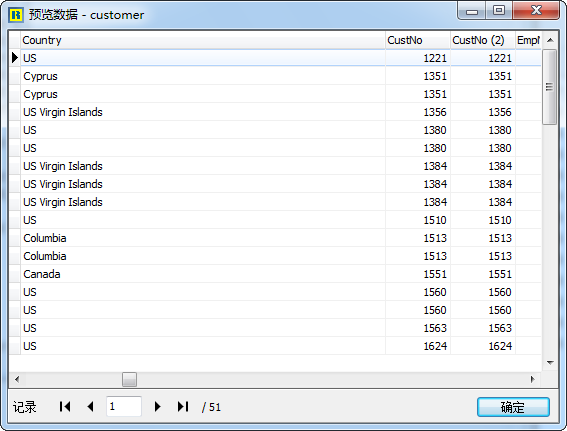Click the 确定 confirm button
Image resolution: width=567 pixels, height=431 pixels.
513,407
